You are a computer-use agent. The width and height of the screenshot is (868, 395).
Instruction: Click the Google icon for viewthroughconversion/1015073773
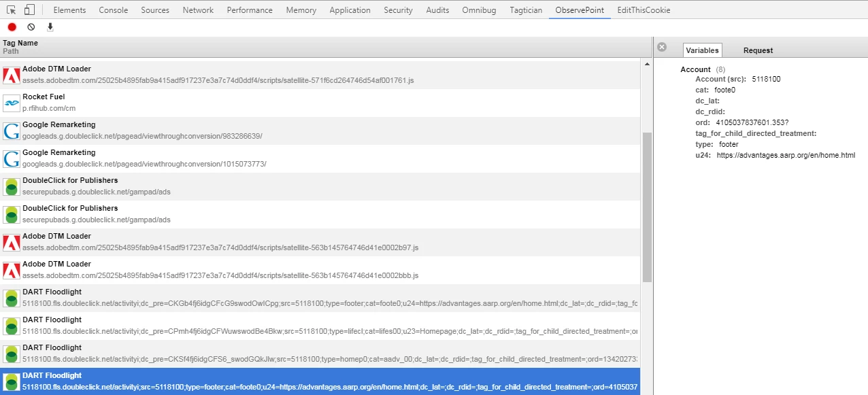[11, 158]
